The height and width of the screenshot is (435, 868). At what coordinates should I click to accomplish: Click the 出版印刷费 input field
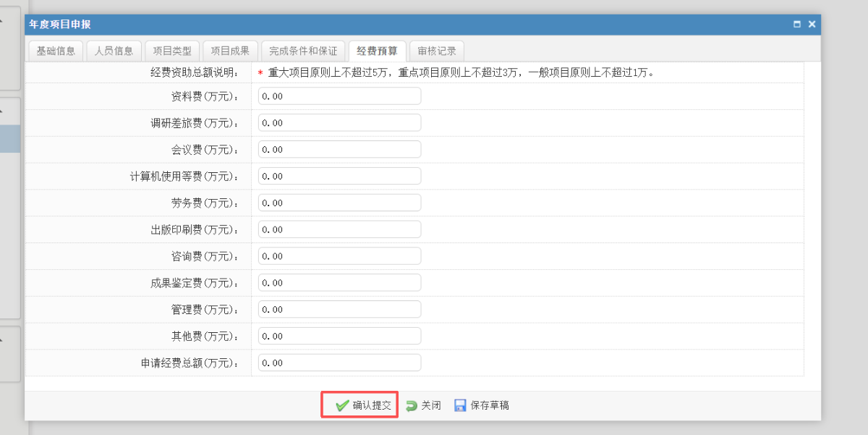coord(339,229)
